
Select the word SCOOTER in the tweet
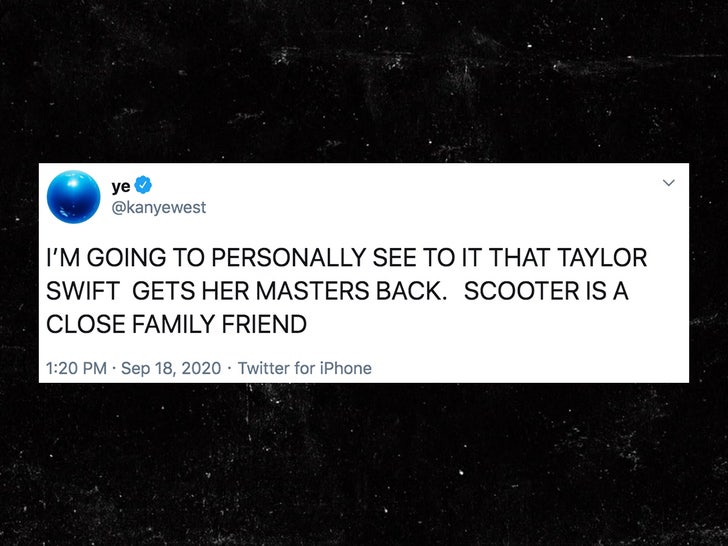pos(521,291)
